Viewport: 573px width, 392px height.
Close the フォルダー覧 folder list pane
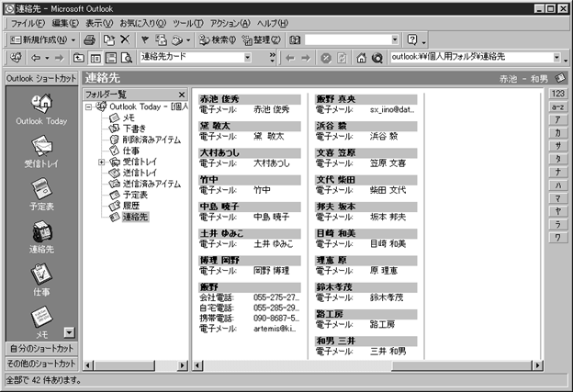coord(181,95)
